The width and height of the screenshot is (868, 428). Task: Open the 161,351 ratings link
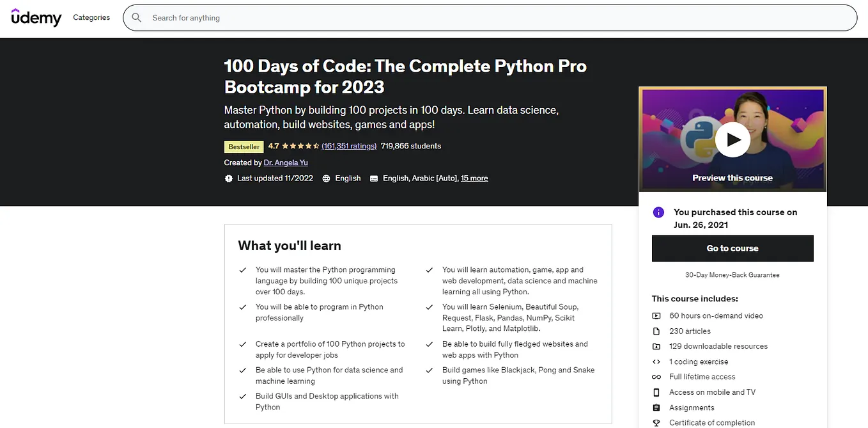pyautogui.click(x=349, y=146)
